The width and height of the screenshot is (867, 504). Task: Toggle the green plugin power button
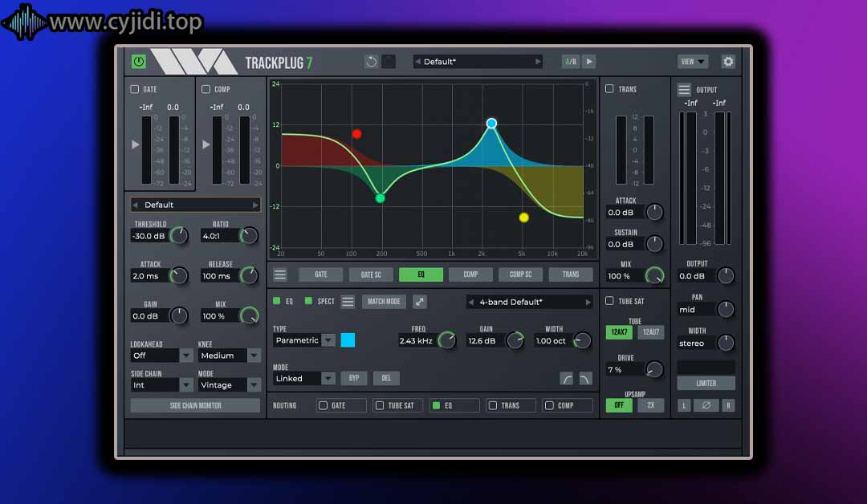click(x=139, y=61)
